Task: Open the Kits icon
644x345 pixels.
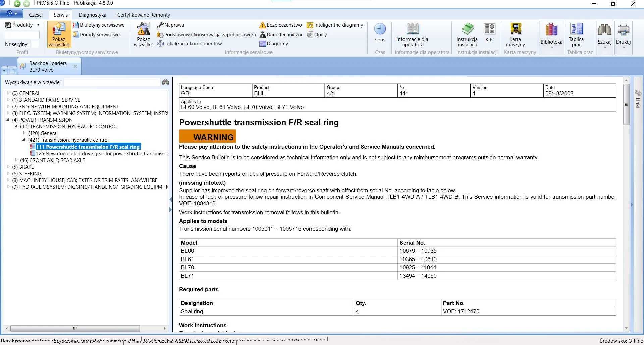Action: [x=489, y=33]
